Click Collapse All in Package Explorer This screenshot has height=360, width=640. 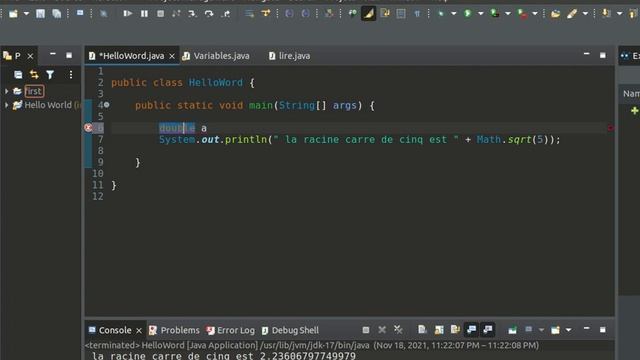(18, 75)
